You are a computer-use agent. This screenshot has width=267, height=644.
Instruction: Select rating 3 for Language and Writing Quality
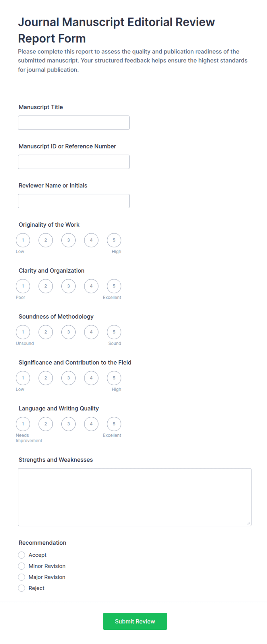(x=68, y=424)
